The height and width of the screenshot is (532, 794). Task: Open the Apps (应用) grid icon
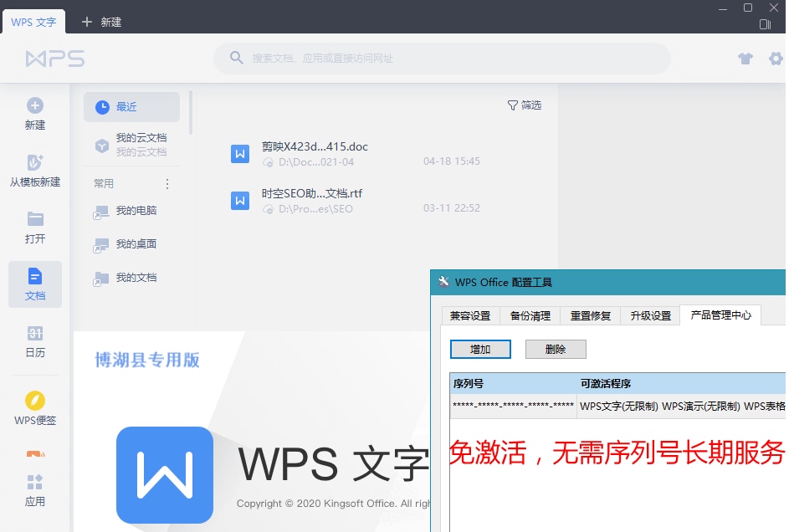coord(35,482)
